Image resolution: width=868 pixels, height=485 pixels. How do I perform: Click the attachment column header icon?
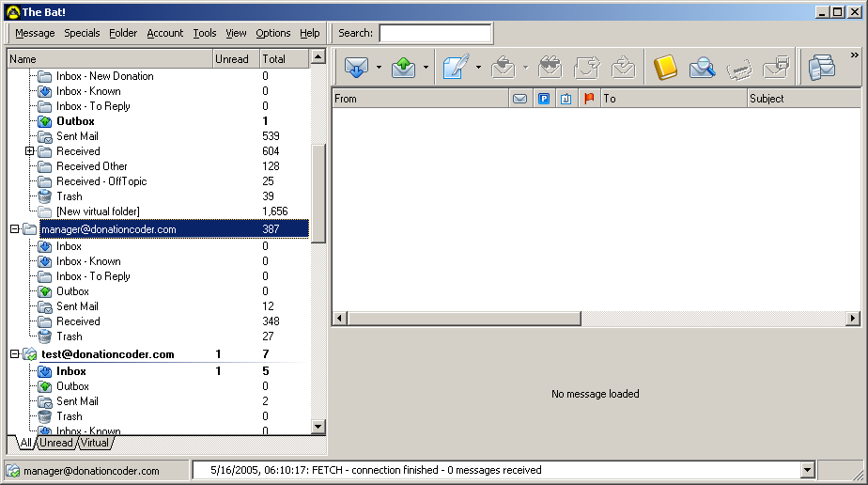[x=566, y=99]
